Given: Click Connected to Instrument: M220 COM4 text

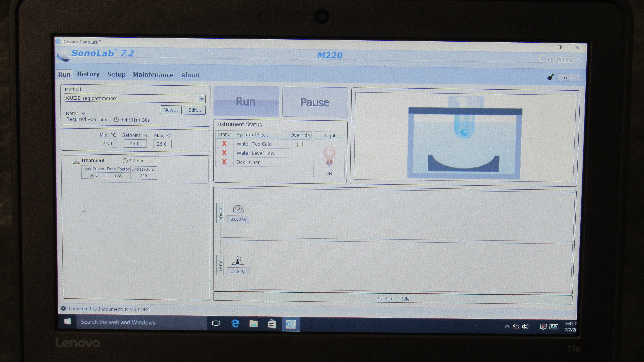Looking at the screenshot, I should click(x=109, y=309).
